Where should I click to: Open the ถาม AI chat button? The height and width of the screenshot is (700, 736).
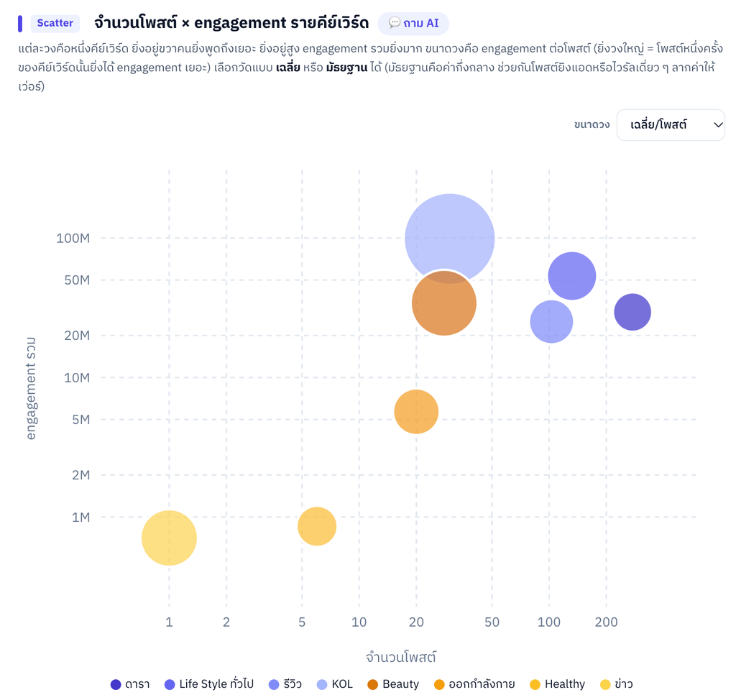coord(413,23)
